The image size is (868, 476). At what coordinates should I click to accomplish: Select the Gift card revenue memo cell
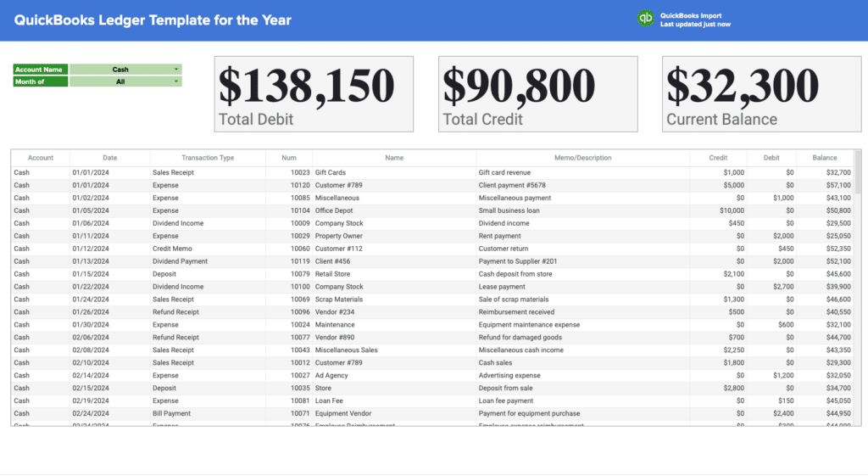tap(583, 172)
